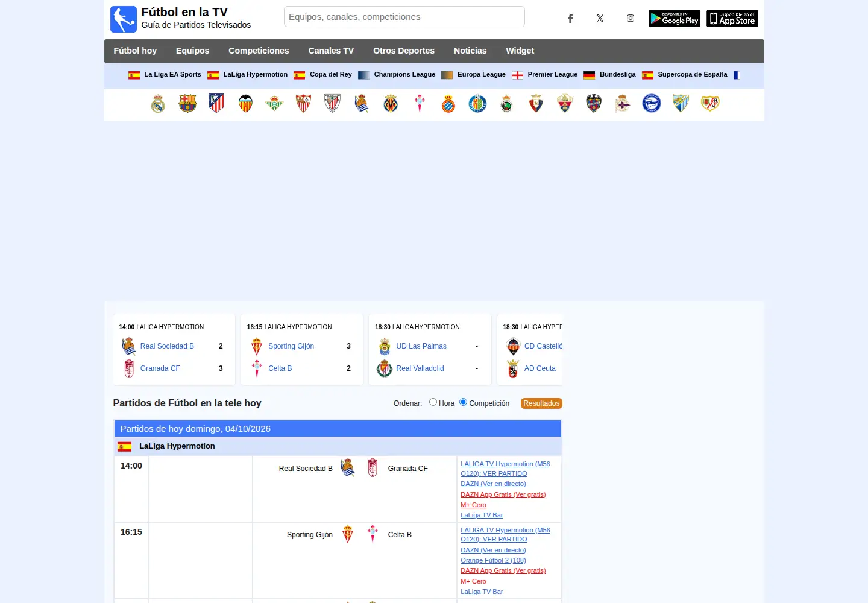Select the Valencia CF crest
Screen dimensions: 868x603
(x=245, y=104)
